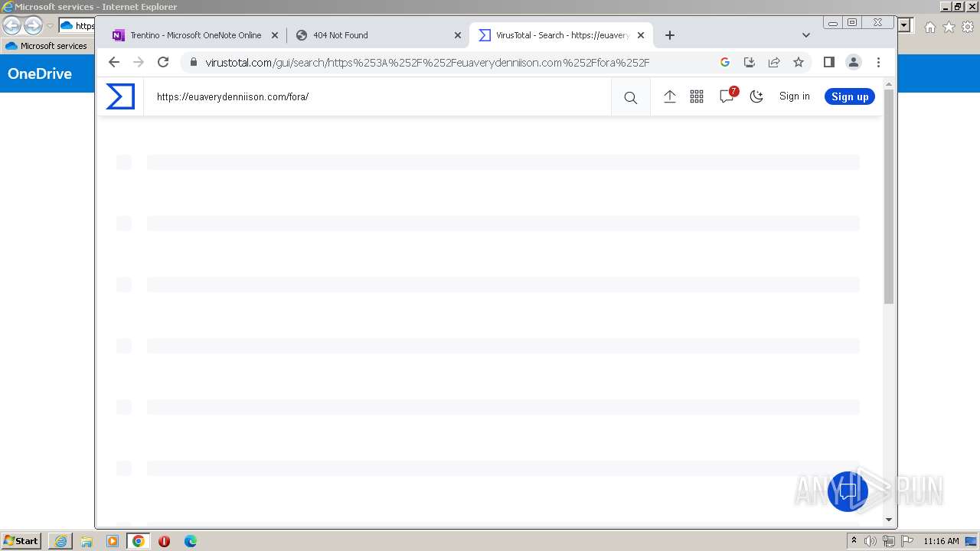Bookmark this page with star icon
980x551 pixels.
799,62
